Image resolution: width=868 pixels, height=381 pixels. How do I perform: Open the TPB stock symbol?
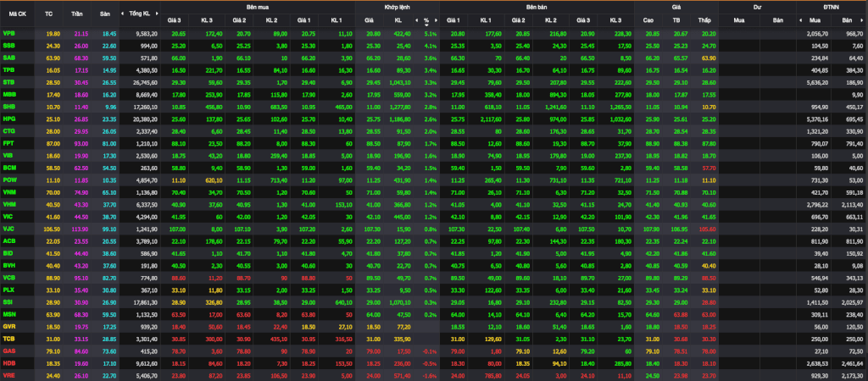point(8,69)
